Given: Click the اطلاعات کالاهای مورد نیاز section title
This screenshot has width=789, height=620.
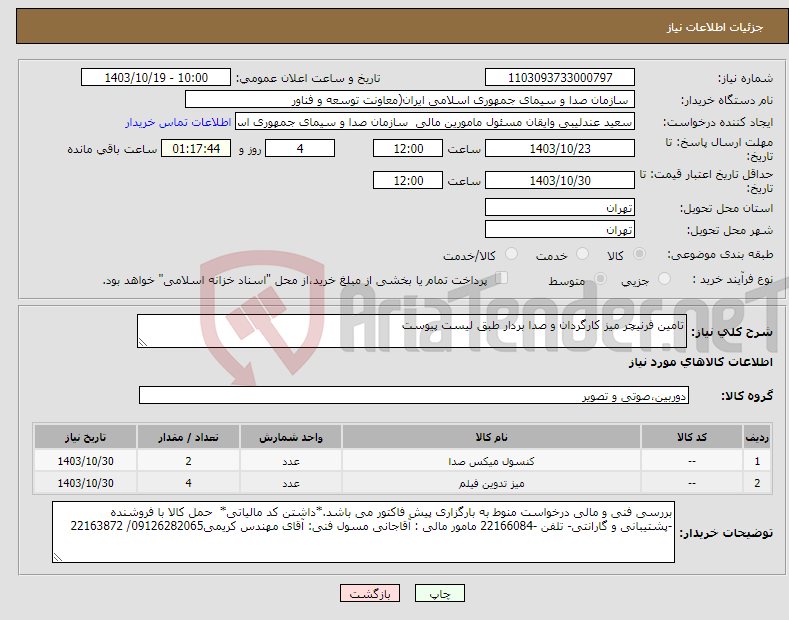Looking at the screenshot, I should (x=700, y=362).
